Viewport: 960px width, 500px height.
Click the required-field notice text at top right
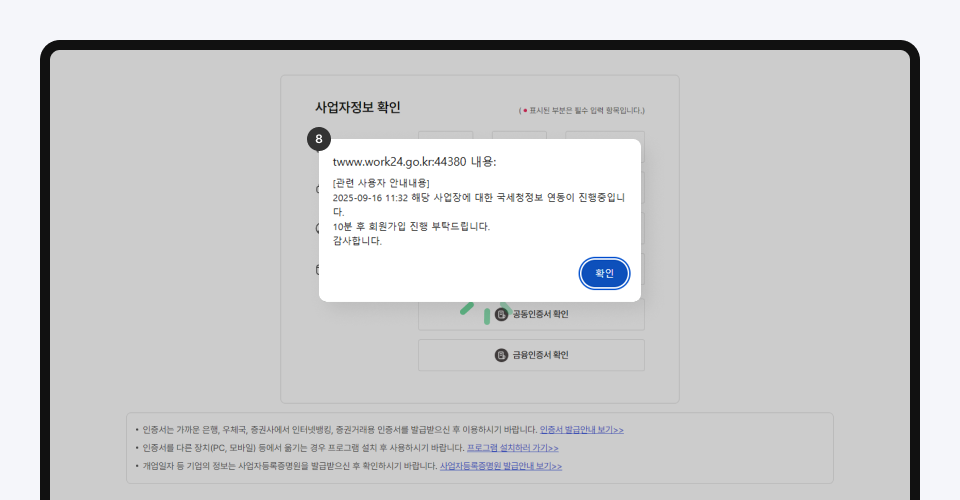[582, 110]
